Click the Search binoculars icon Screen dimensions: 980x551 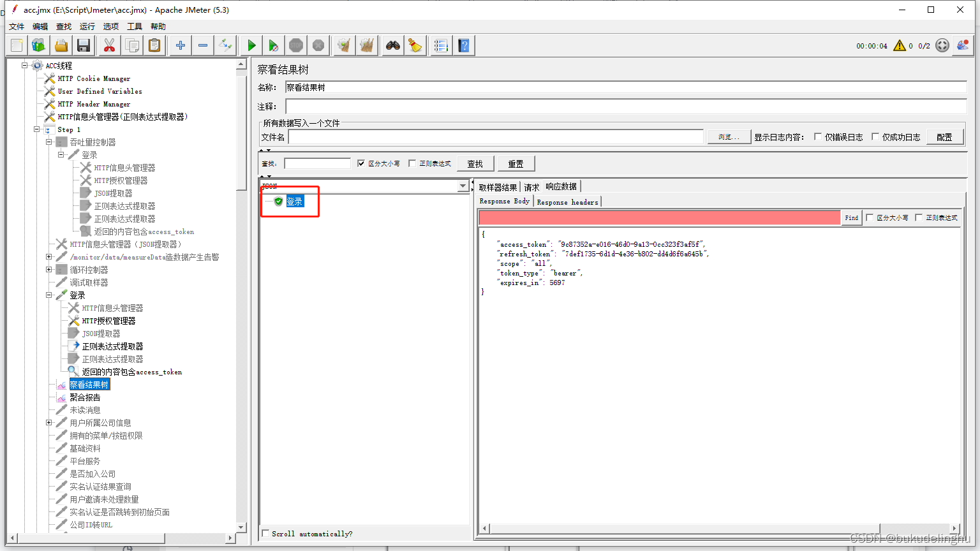tap(393, 45)
